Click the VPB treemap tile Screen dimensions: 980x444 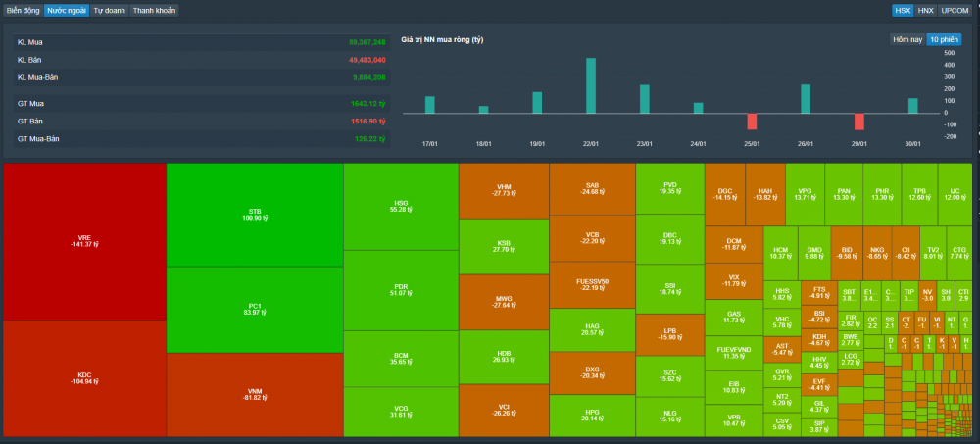click(x=734, y=420)
